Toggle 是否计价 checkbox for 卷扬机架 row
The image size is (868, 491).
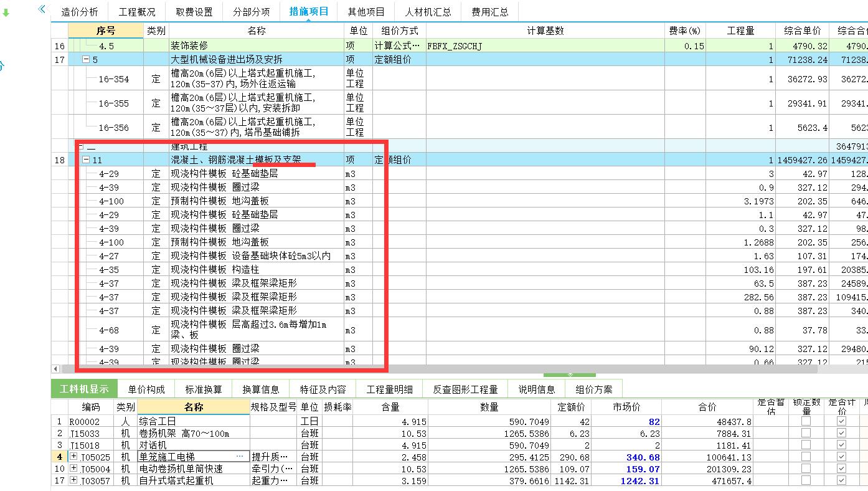(842, 434)
